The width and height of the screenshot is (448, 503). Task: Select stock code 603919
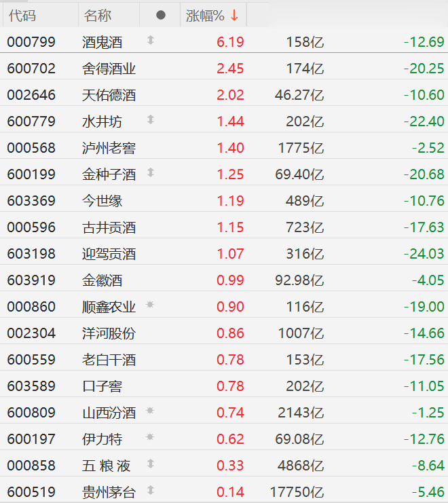coord(31,280)
